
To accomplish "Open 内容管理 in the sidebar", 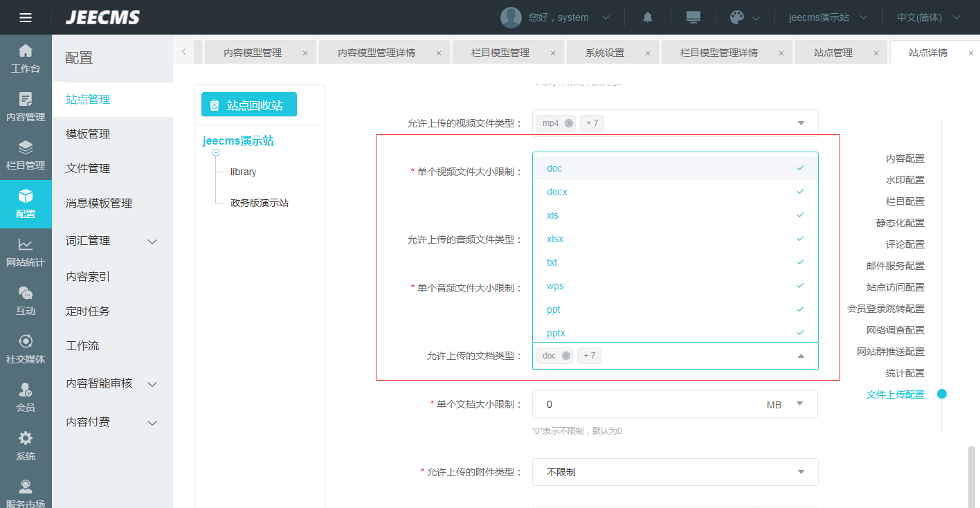I will click(26, 107).
